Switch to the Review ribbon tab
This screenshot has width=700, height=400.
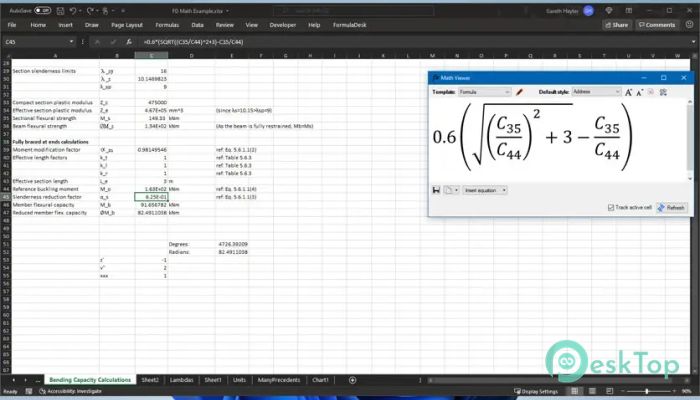point(225,25)
